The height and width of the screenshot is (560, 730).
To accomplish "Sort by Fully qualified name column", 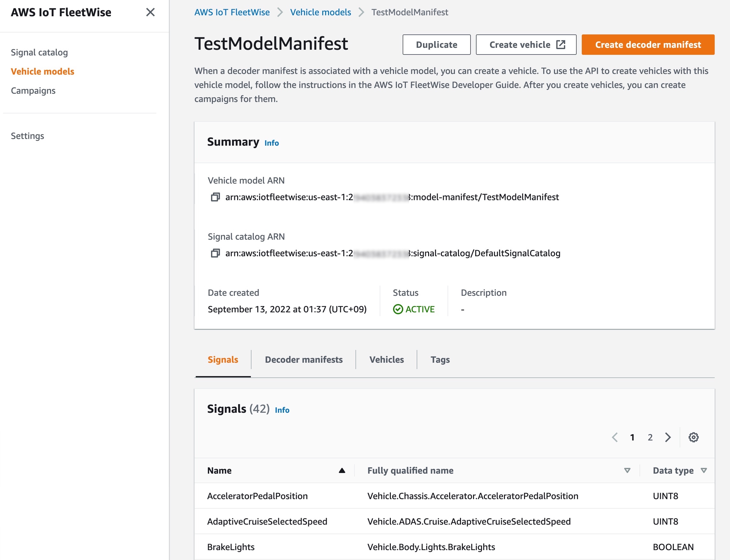I will (627, 470).
